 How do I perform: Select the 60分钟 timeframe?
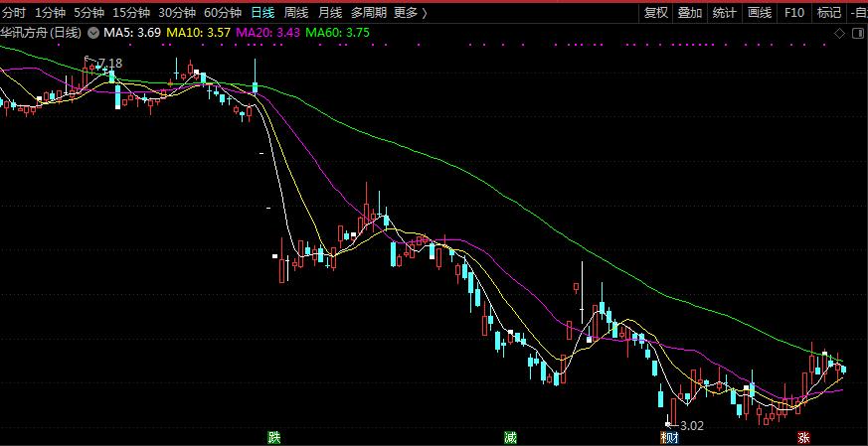coord(223,13)
